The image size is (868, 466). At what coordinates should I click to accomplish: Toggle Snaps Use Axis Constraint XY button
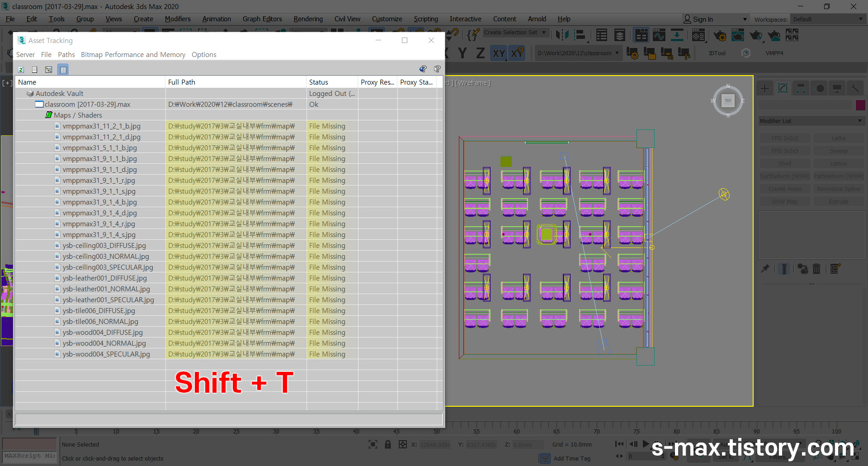(517, 53)
